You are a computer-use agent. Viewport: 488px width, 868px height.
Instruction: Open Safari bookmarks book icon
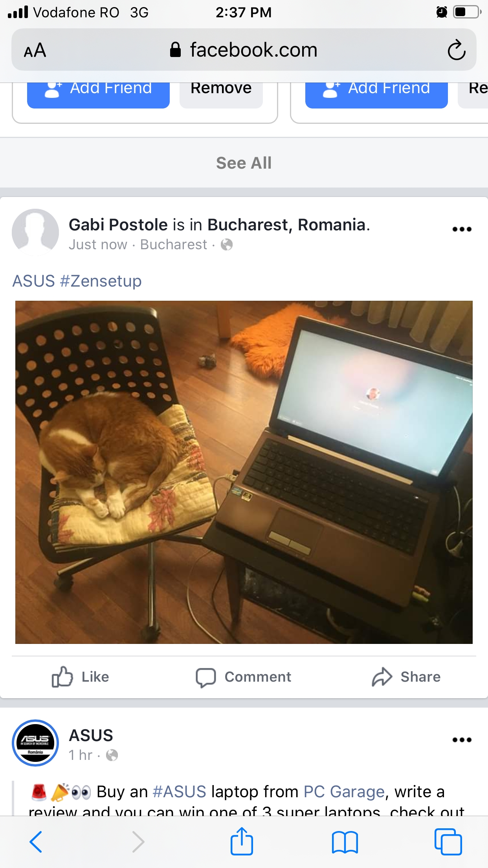click(x=345, y=842)
